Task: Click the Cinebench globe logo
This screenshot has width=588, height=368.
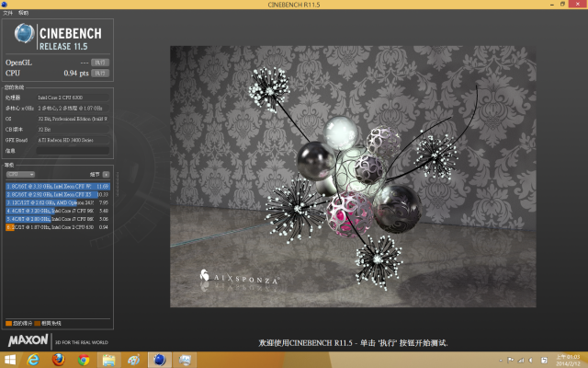Action: (x=25, y=33)
